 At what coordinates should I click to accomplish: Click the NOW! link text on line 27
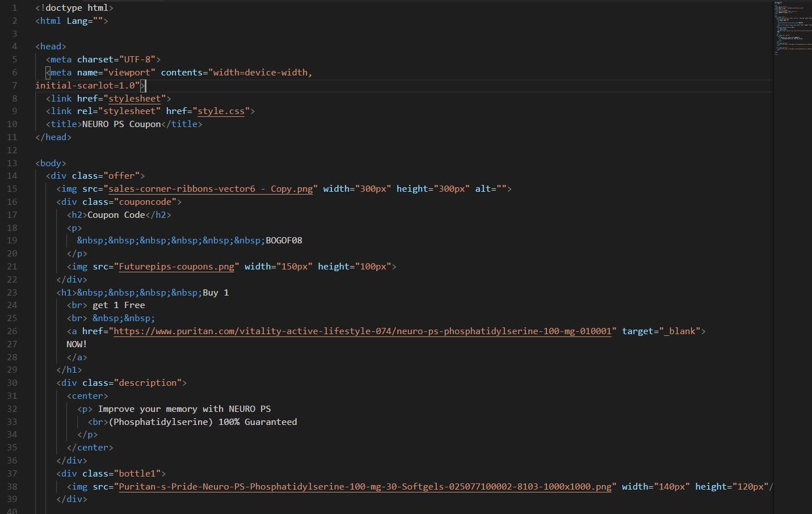77,344
